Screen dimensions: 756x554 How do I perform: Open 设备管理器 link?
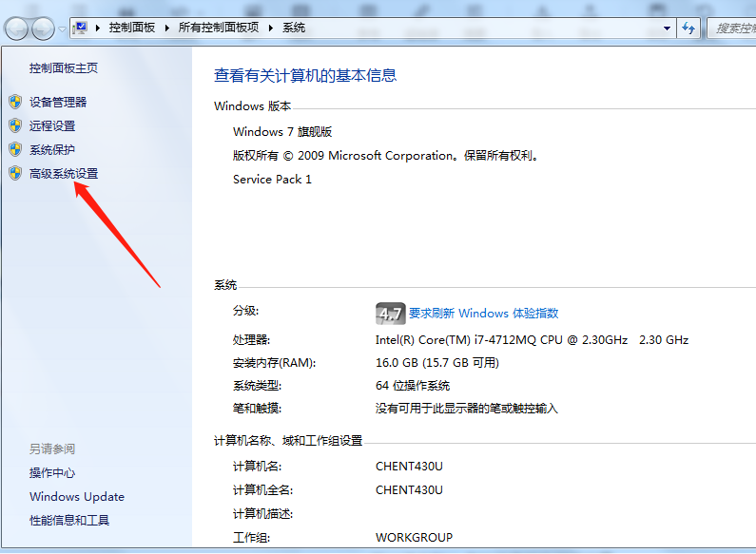(58, 102)
